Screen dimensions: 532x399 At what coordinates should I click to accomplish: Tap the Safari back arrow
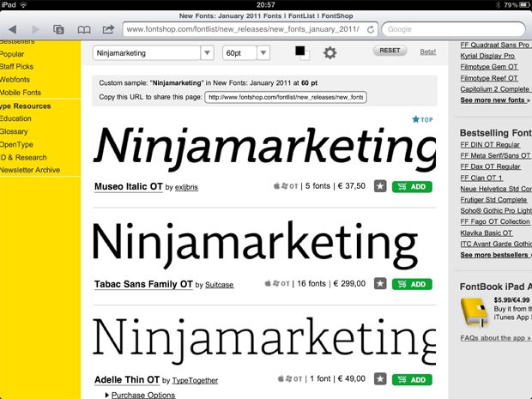(x=13, y=29)
